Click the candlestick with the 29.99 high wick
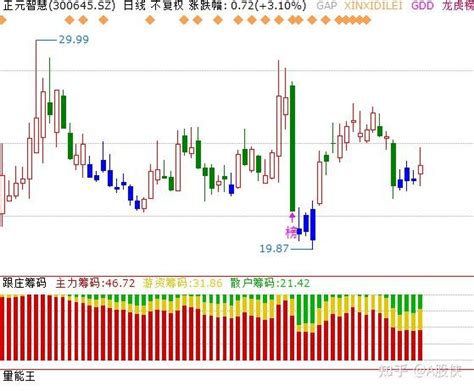474x391 pixels. click(x=36, y=135)
